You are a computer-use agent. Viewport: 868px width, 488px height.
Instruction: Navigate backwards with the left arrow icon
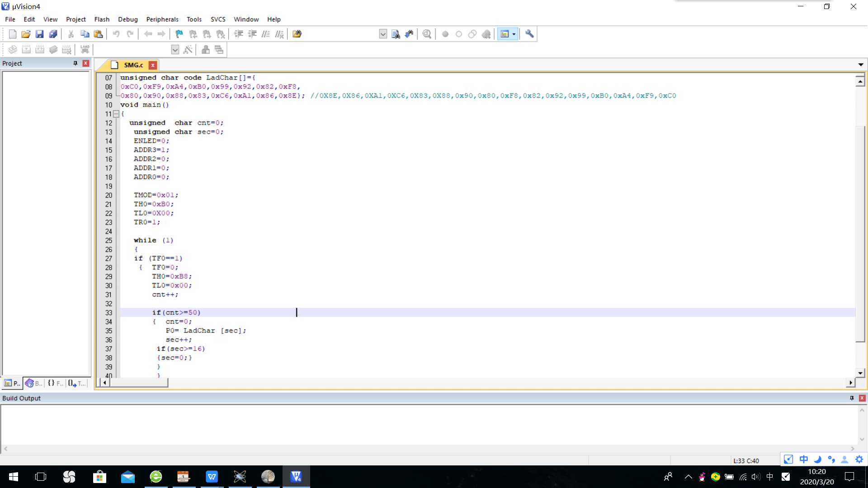(148, 34)
